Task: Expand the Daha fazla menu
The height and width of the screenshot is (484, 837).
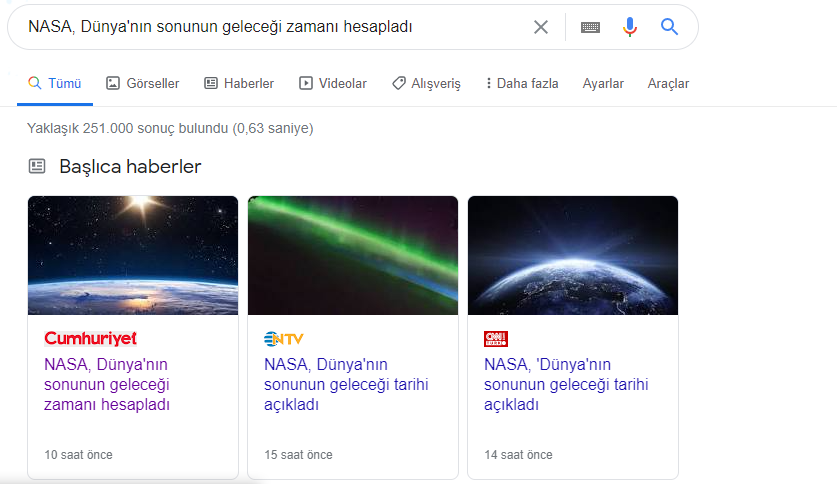Action: tap(521, 84)
